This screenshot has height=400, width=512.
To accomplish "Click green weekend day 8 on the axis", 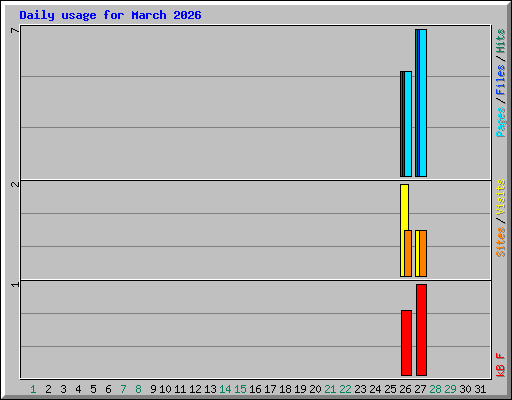I will coord(138,389).
